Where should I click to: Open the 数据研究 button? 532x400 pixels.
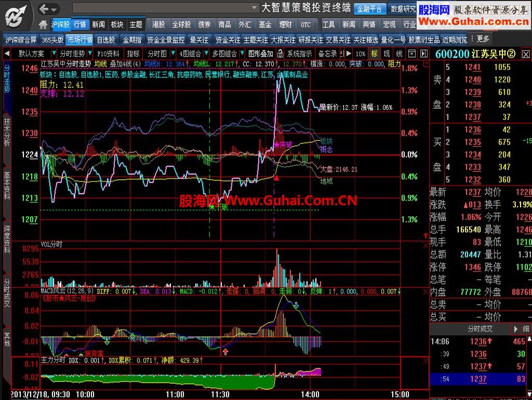point(403,9)
